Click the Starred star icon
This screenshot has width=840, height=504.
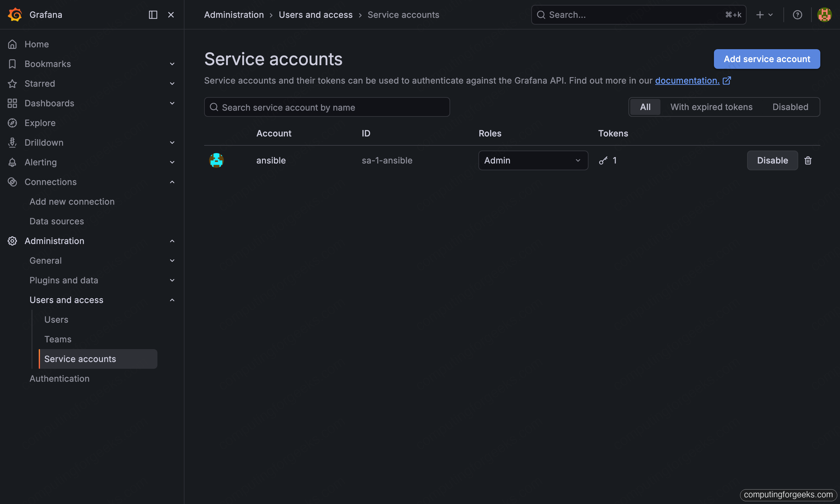12,84
